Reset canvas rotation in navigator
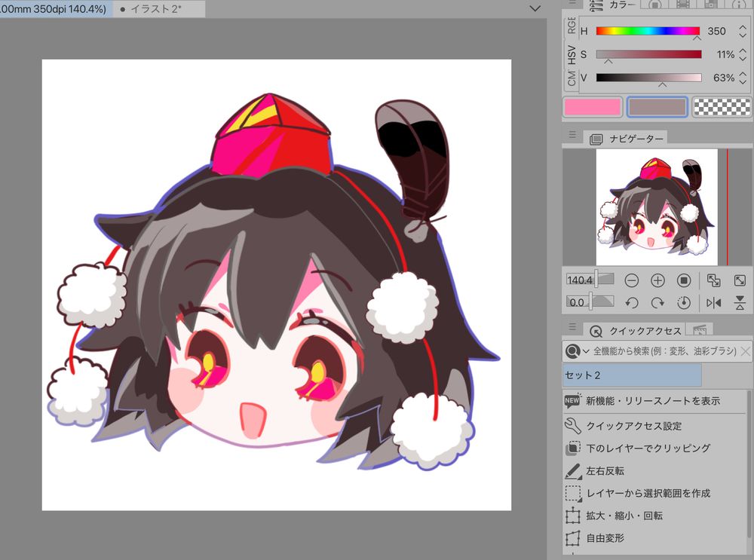 [x=684, y=303]
